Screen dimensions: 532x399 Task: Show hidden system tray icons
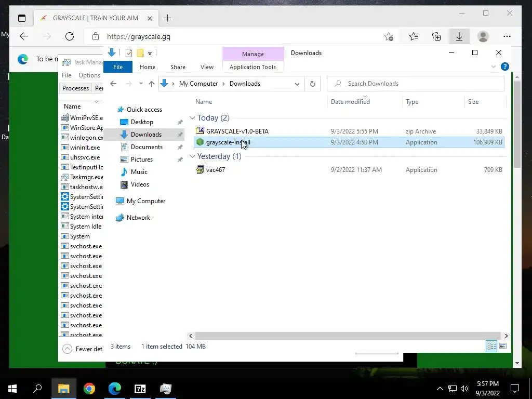tap(440, 389)
